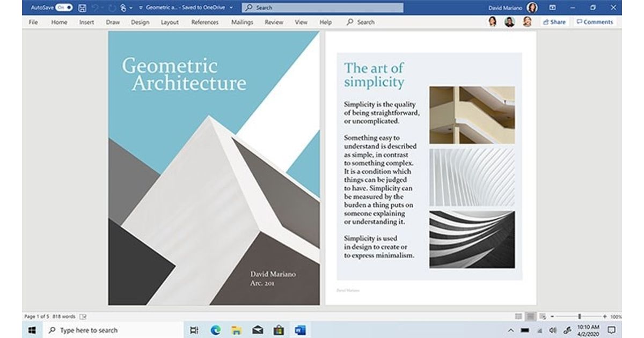Image resolution: width=644 pixels, height=338 pixels.
Task: Expand the file name Saved to OneDrive dropdown
Action: [x=231, y=8]
